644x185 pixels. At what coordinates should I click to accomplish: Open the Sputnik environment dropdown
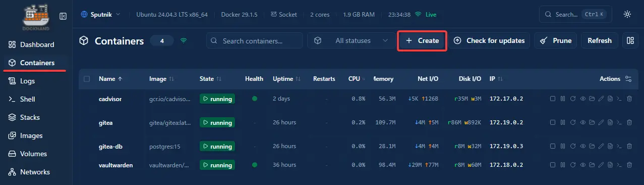point(100,15)
